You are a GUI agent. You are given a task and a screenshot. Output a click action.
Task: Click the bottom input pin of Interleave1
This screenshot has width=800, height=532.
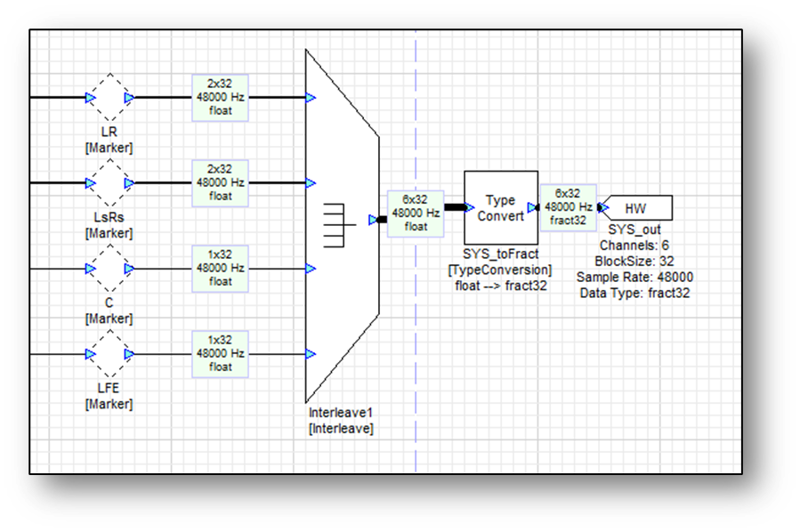(311, 354)
